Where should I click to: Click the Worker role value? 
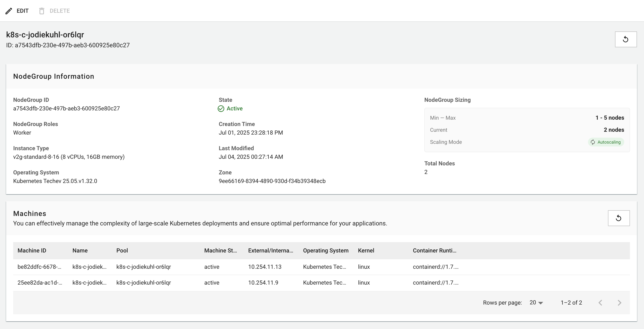[22, 133]
